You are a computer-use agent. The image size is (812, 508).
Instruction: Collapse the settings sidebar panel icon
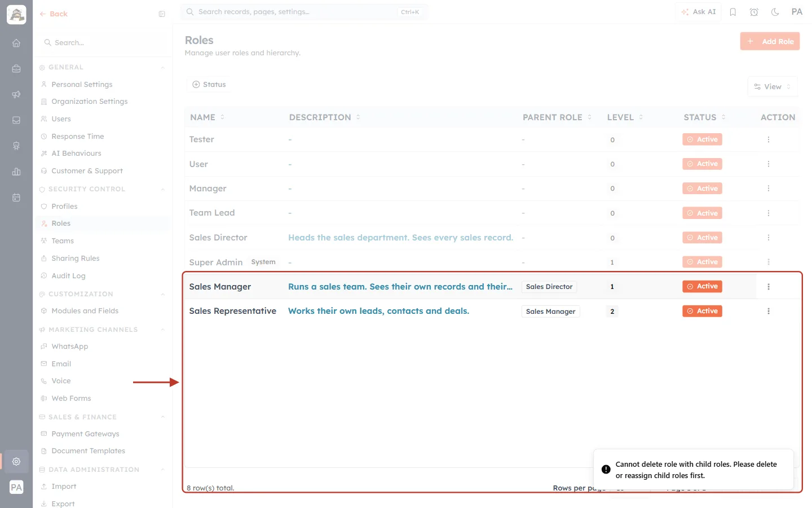[162, 14]
